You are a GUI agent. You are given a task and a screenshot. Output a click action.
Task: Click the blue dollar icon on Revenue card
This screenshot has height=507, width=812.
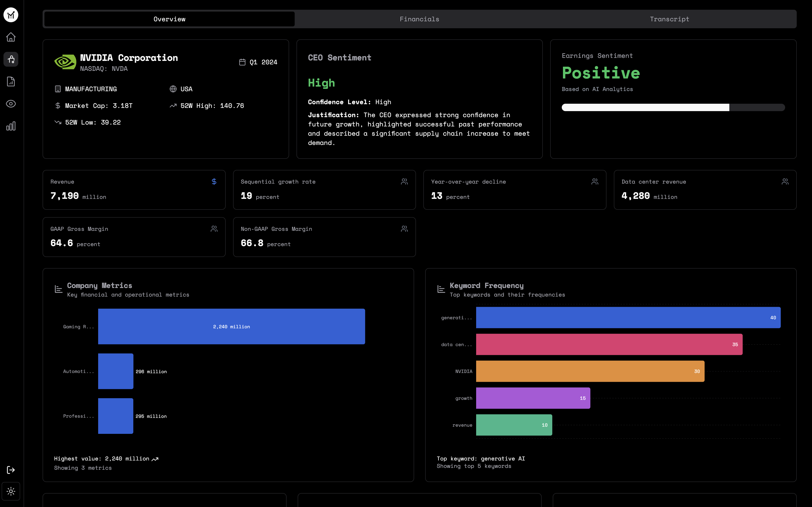214,182
